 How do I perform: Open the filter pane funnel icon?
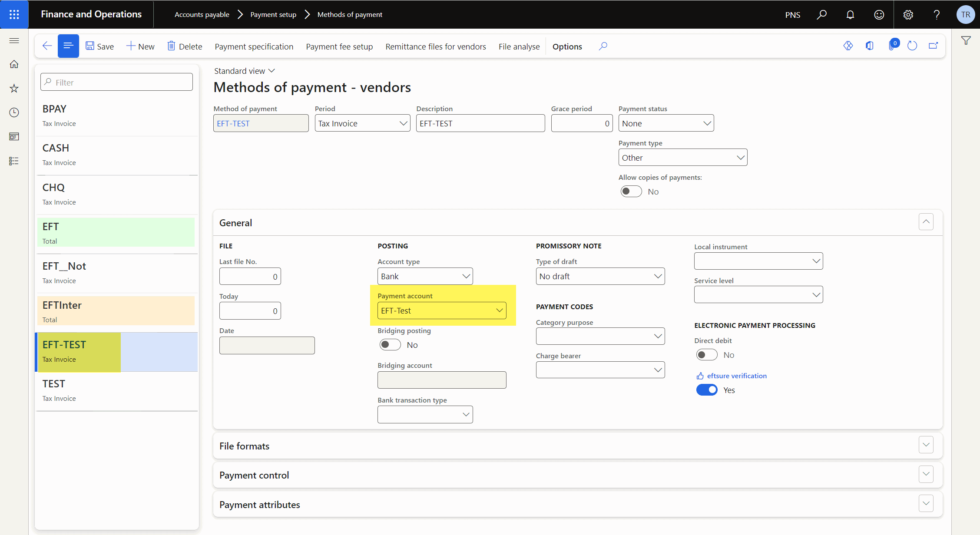tap(966, 40)
